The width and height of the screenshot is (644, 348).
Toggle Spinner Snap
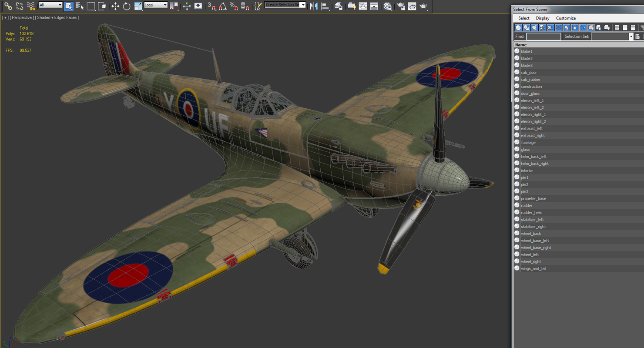[x=245, y=6]
